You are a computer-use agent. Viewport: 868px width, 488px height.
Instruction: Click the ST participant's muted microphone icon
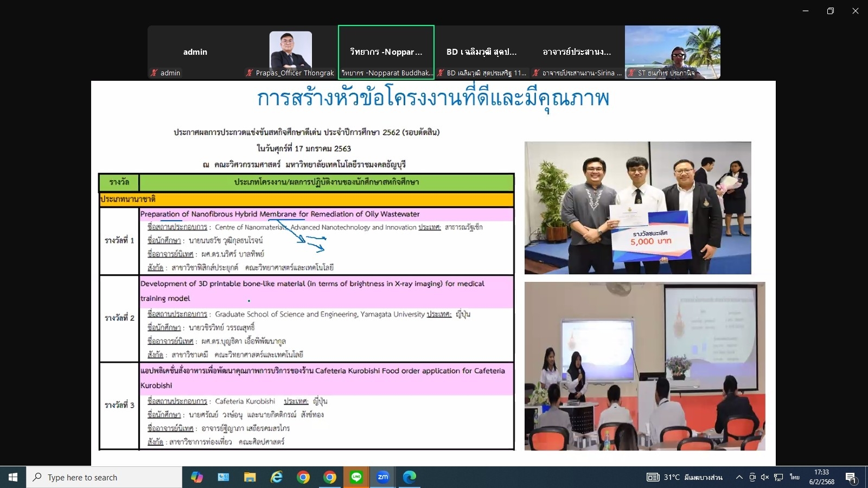pos(631,73)
